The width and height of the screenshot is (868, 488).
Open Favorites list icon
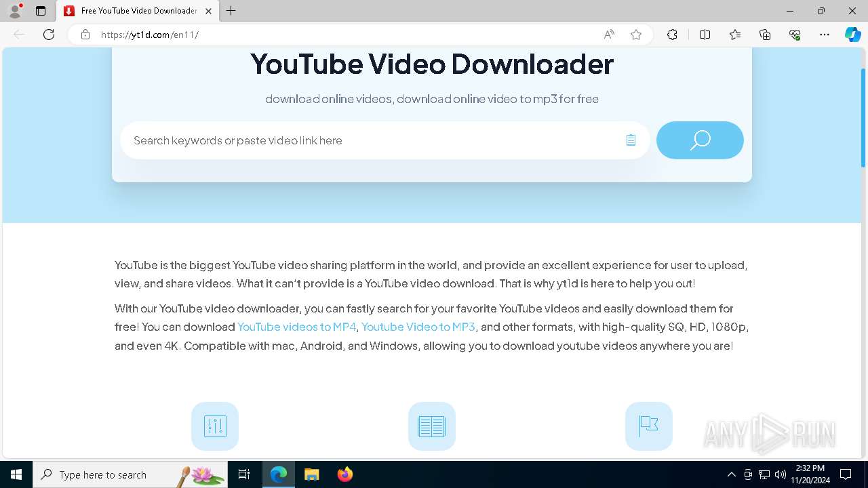point(735,35)
